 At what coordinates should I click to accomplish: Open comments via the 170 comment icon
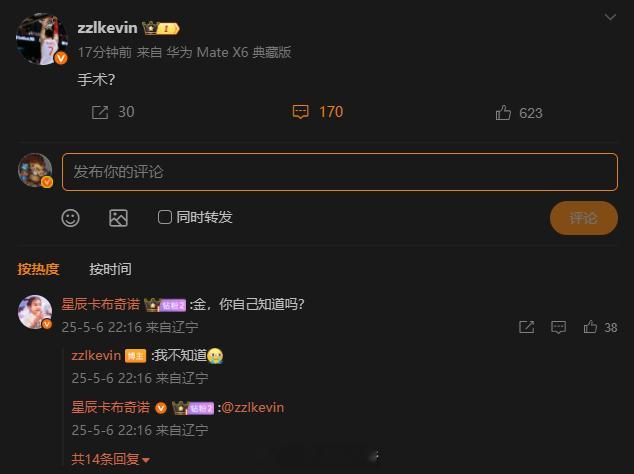click(x=300, y=112)
